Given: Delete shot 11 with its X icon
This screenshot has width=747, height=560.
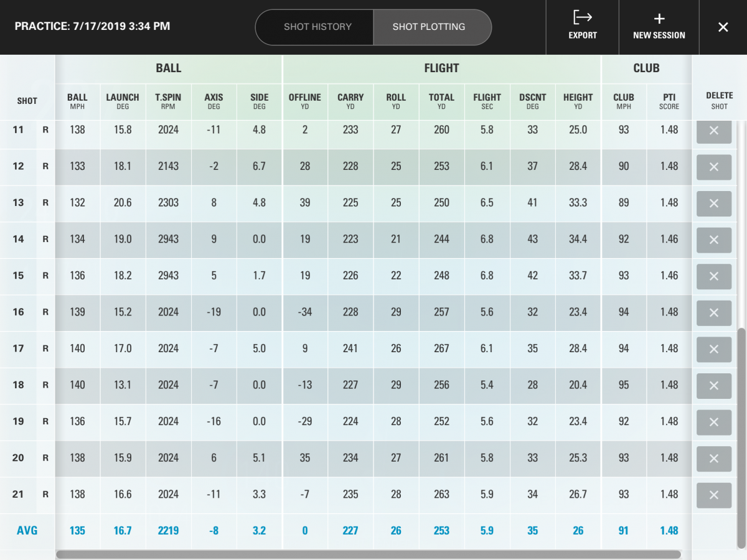Looking at the screenshot, I should 714,131.
